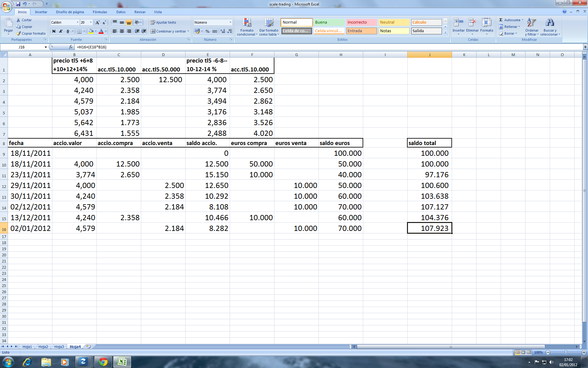Click the yellow fill color bucket

pyautogui.click(x=91, y=31)
